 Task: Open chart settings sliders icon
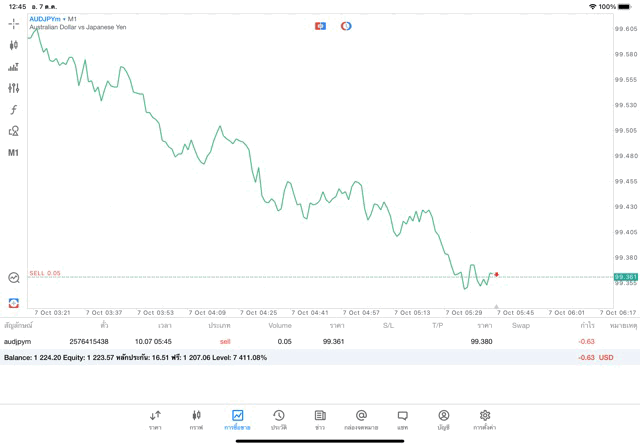[x=14, y=88]
